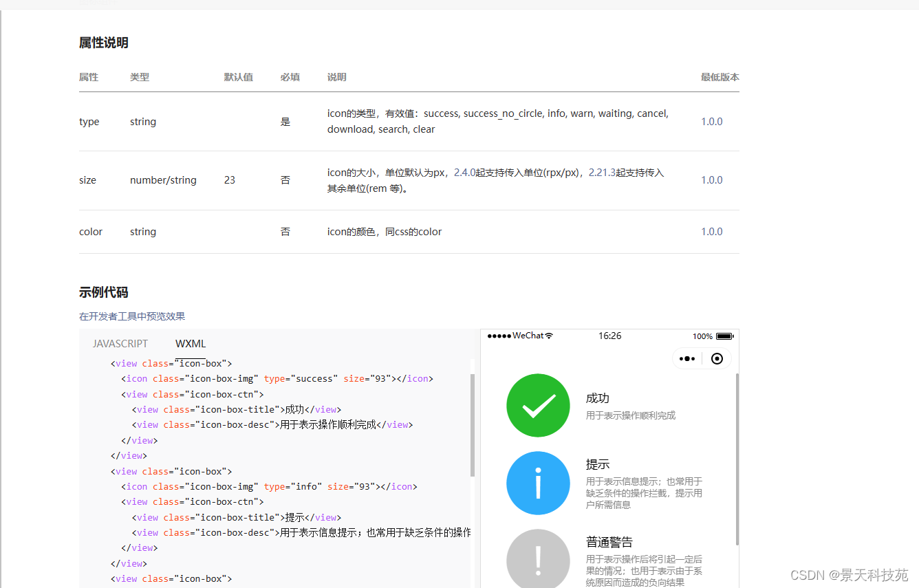Click the code line icon-box-title 成功
Viewport: 919px width, 588px height.
point(237,409)
